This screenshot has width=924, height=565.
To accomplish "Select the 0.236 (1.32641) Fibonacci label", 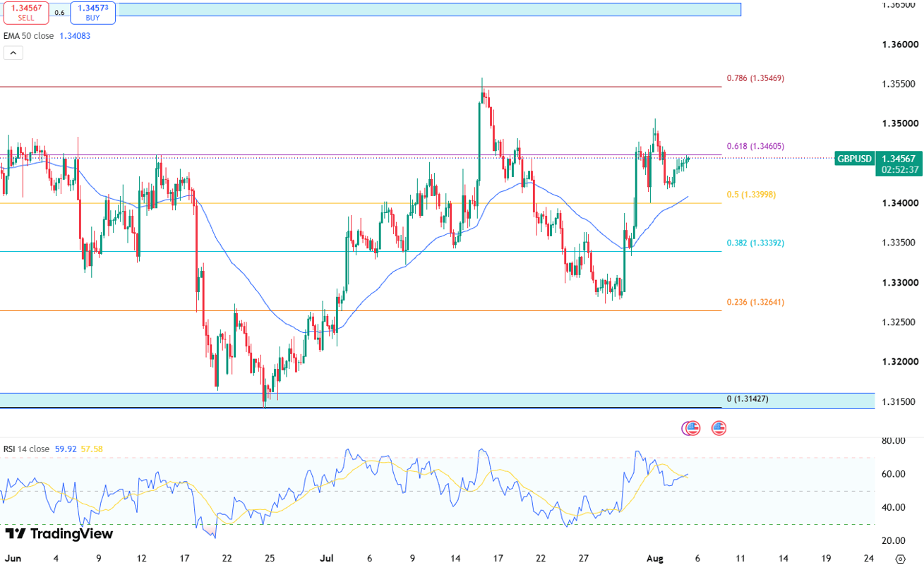I will point(755,302).
